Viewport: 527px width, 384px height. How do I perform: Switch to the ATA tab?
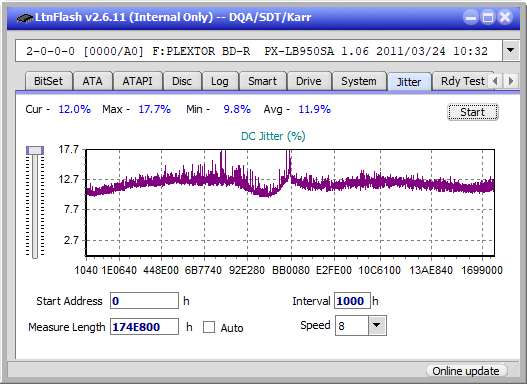pos(92,81)
